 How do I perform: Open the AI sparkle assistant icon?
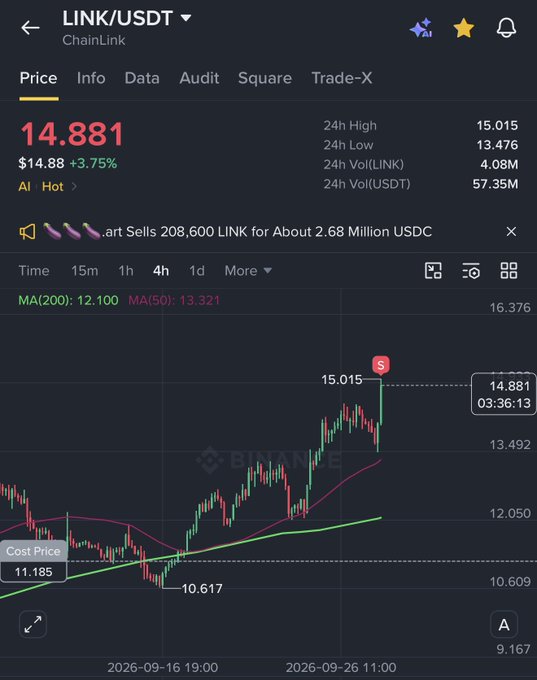pos(421,28)
